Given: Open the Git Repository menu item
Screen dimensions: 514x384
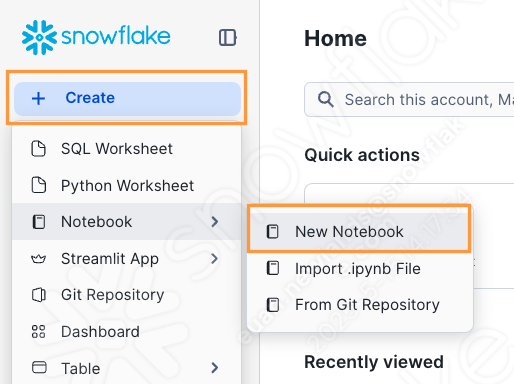Looking at the screenshot, I should tap(127, 295).
